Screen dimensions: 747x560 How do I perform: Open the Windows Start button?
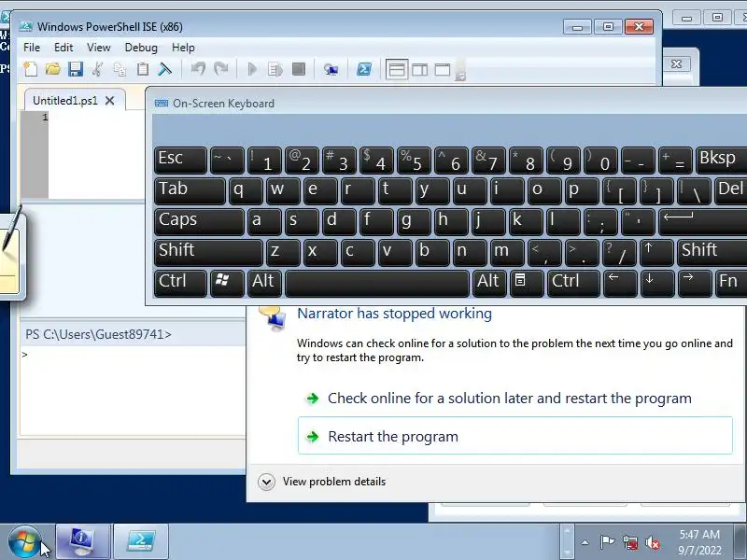24,542
